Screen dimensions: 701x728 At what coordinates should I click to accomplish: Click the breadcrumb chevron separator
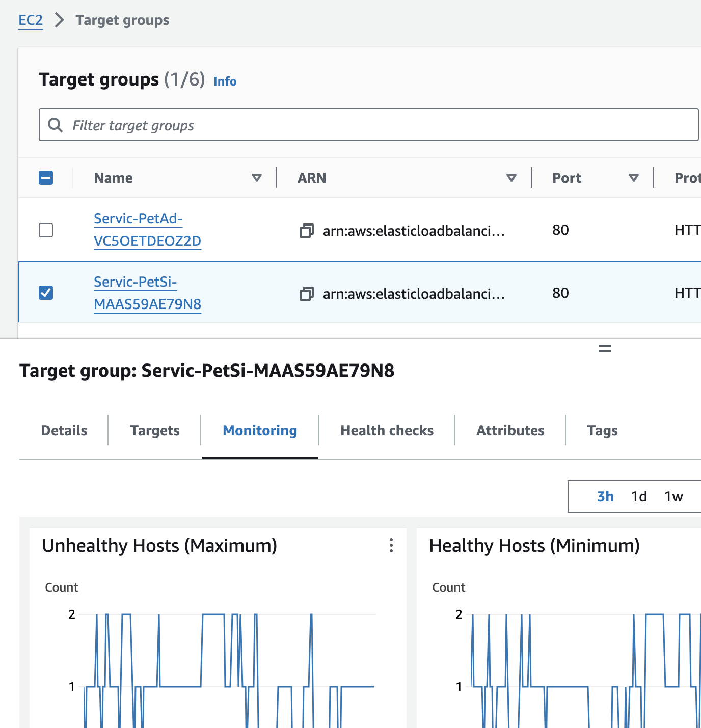pyautogui.click(x=60, y=20)
